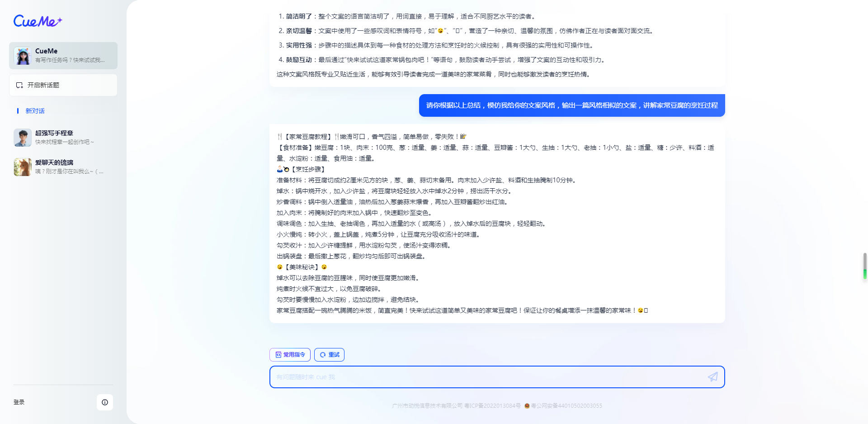The image size is (868, 424).
Task: Click the new-topic chat bubble icon beside 开启新话题
Action: [x=19, y=85]
